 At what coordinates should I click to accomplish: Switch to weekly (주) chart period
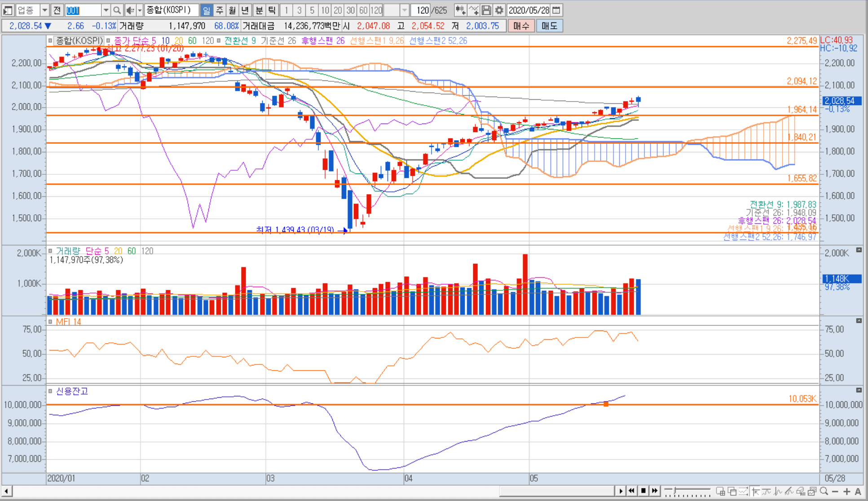(x=220, y=10)
